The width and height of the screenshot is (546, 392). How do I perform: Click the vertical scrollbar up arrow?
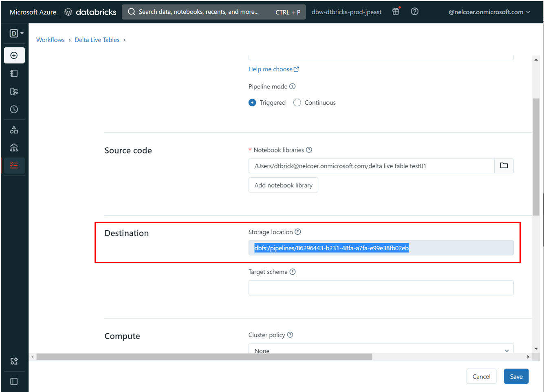(x=536, y=60)
